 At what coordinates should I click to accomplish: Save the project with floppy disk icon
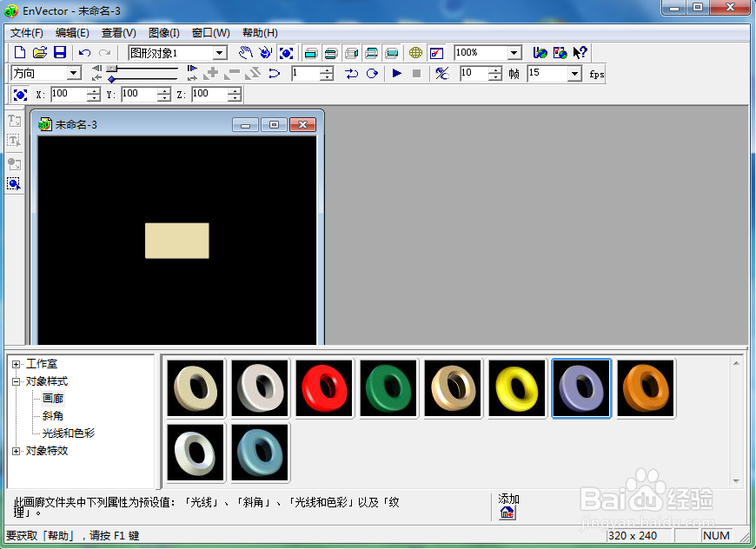coord(59,52)
